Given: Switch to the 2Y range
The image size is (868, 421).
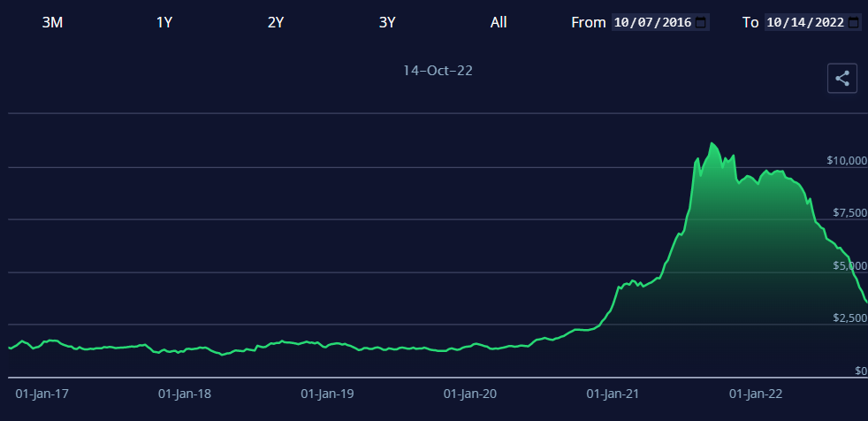Looking at the screenshot, I should point(276,23).
